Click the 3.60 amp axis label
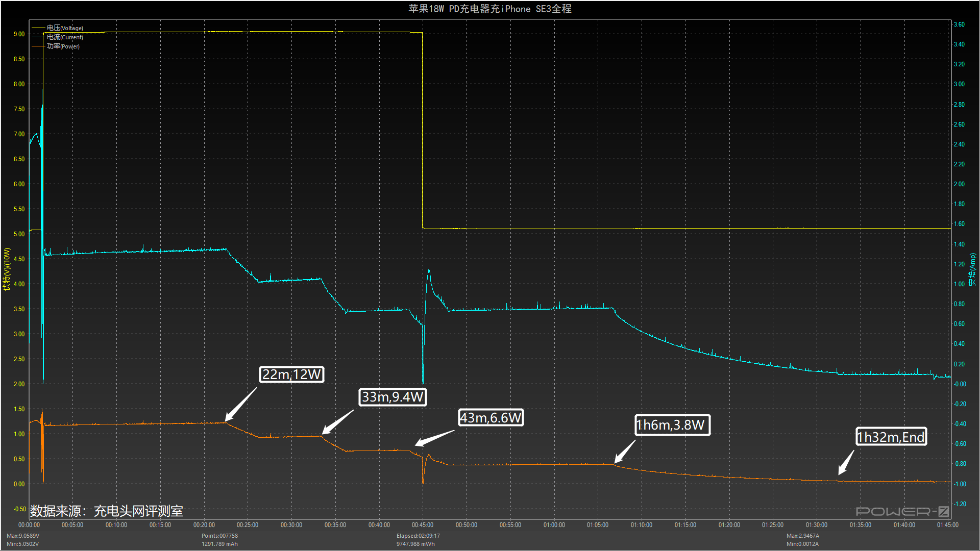The width and height of the screenshot is (980, 551). tap(959, 24)
